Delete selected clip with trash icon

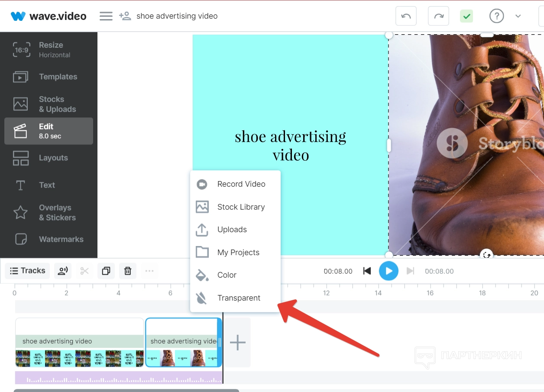coord(128,271)
